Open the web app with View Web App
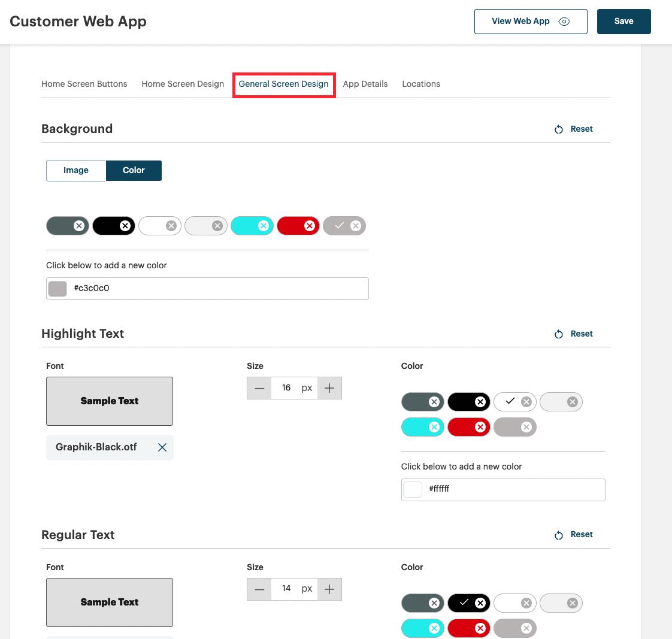Viewport: 672px width, 639px height. pos(520,21)
